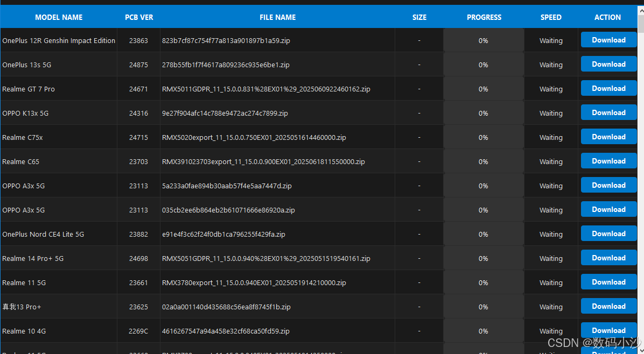Click the vertical scrollbar thumb

(x=641, y=24)
